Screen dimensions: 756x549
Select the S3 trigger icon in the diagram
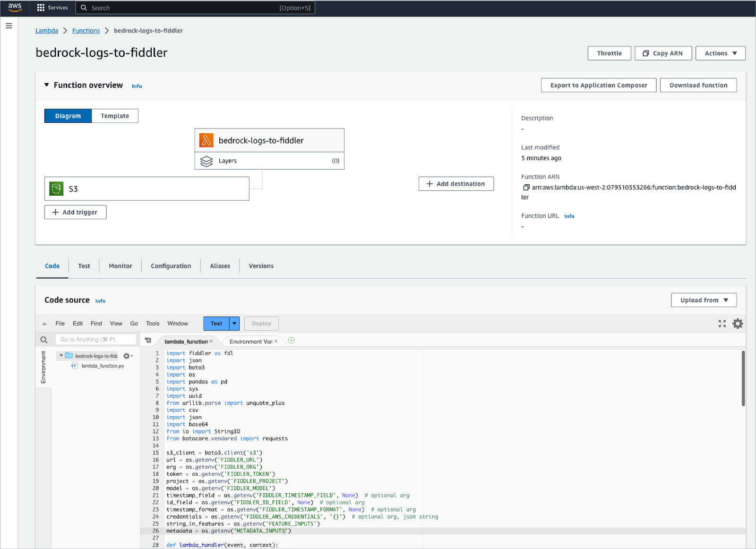(57, 189)
